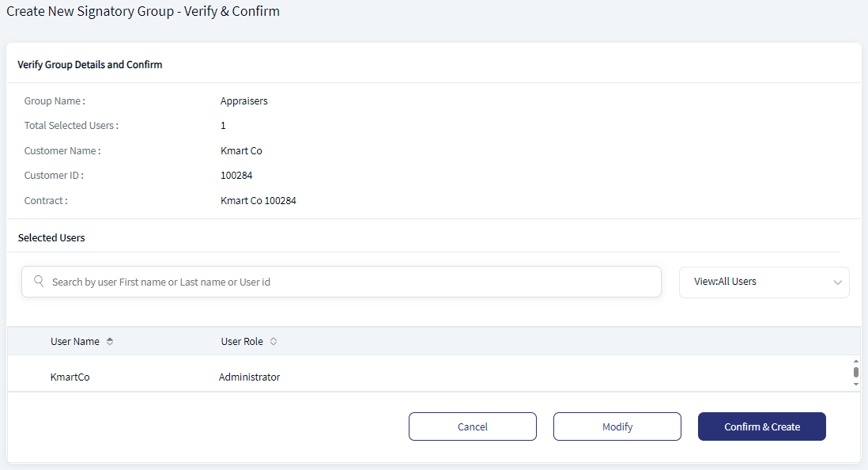Click the User Role column header
Screen dimensions: 868x470
[x=242, y=341]
